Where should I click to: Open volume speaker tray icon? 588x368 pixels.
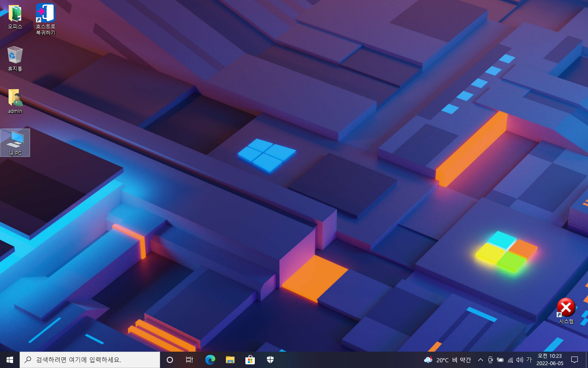click(x=519, y=360)
